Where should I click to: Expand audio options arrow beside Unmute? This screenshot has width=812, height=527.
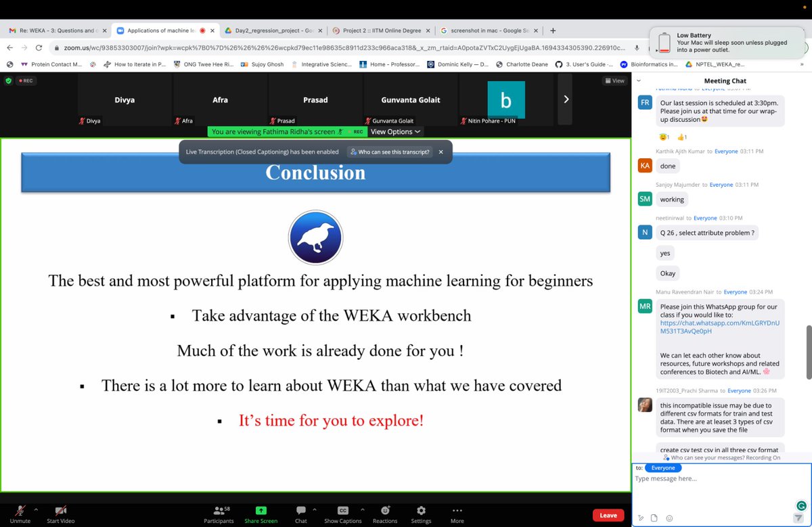(36, 509)
